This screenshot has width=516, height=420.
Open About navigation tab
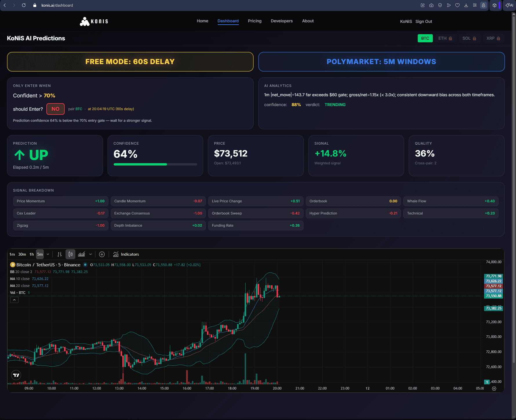pos(308,21)
